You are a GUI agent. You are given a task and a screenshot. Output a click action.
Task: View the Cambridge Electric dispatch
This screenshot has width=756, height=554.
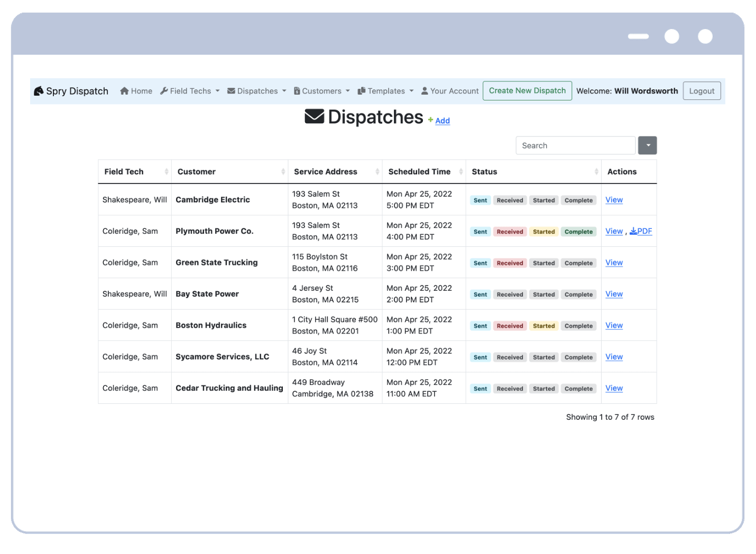tap(614, 200)
